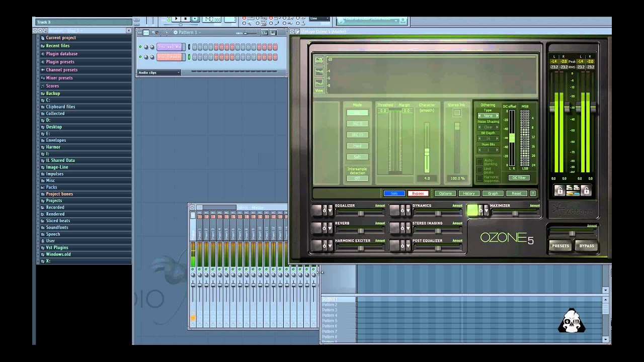Check the Limit peaks option
Screen dimensions: 644x362
pos(479,169)
